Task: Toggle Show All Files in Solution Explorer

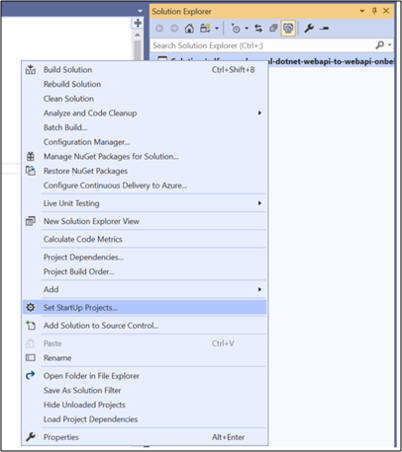Action: click(x=288, y=28)
